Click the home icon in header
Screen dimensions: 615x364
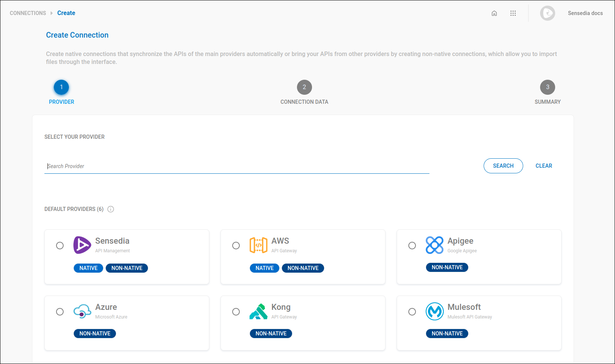click(494, 13)
